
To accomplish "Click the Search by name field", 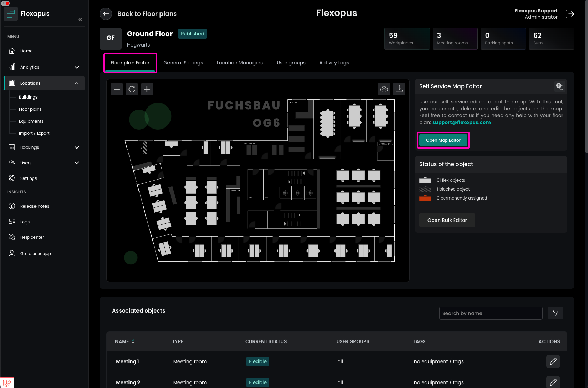I will click(490, 313).
